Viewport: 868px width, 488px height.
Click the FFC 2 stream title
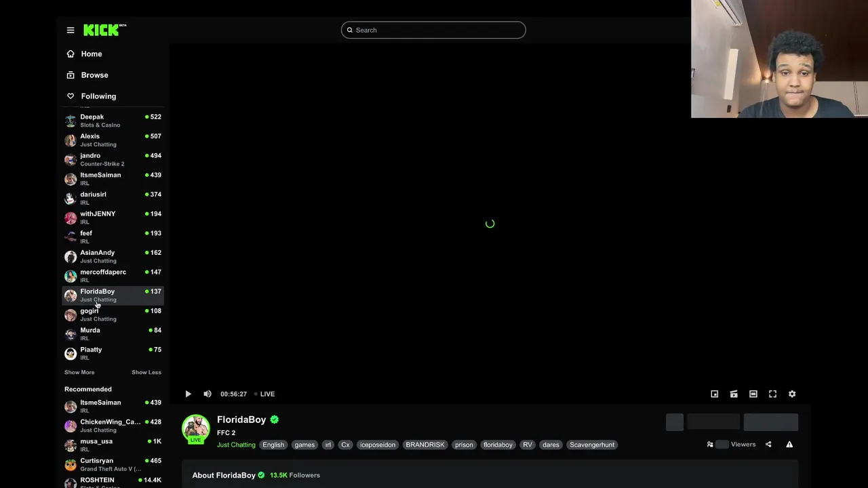(226, 432)
